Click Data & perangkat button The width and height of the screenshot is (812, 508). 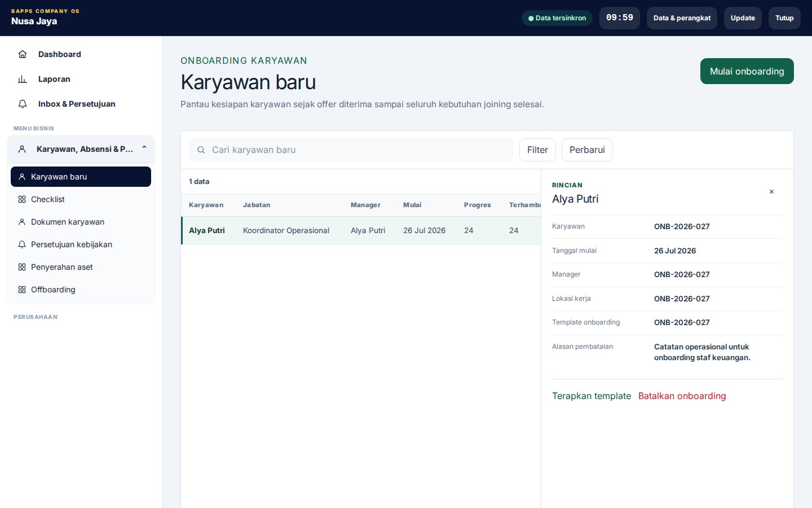tap(682, 18)
